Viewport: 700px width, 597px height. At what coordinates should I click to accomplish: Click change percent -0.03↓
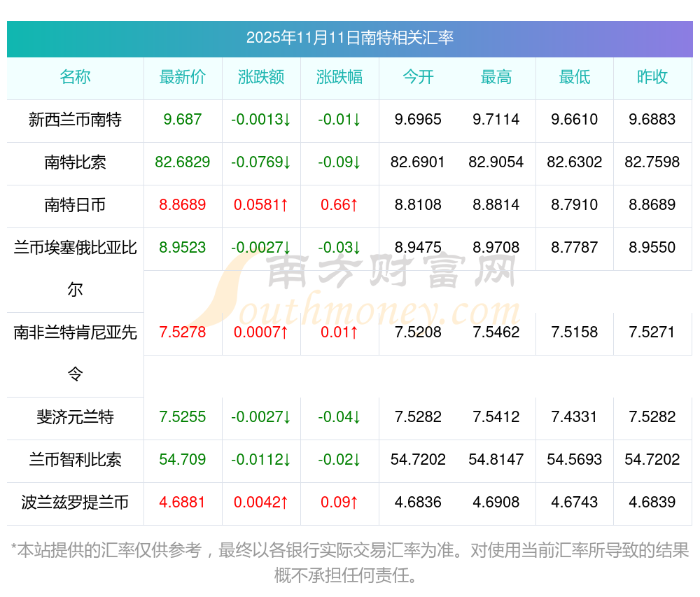pos(339,247)
